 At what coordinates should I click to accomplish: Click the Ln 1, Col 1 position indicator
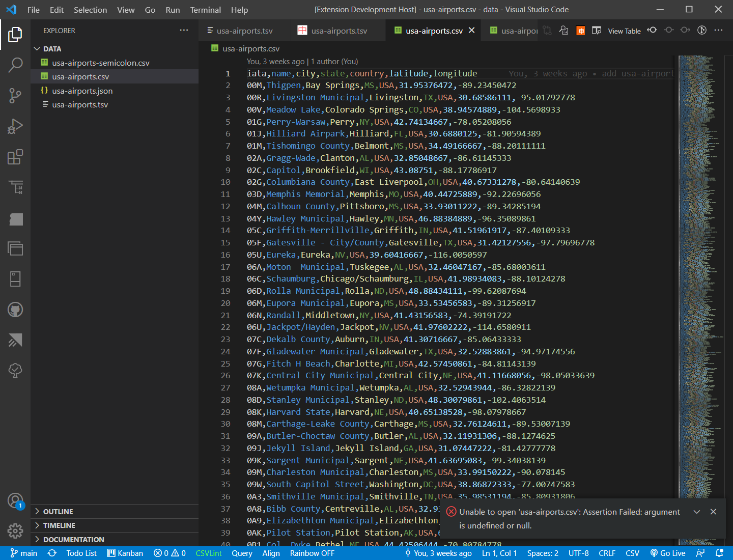(x=499, y=553)
